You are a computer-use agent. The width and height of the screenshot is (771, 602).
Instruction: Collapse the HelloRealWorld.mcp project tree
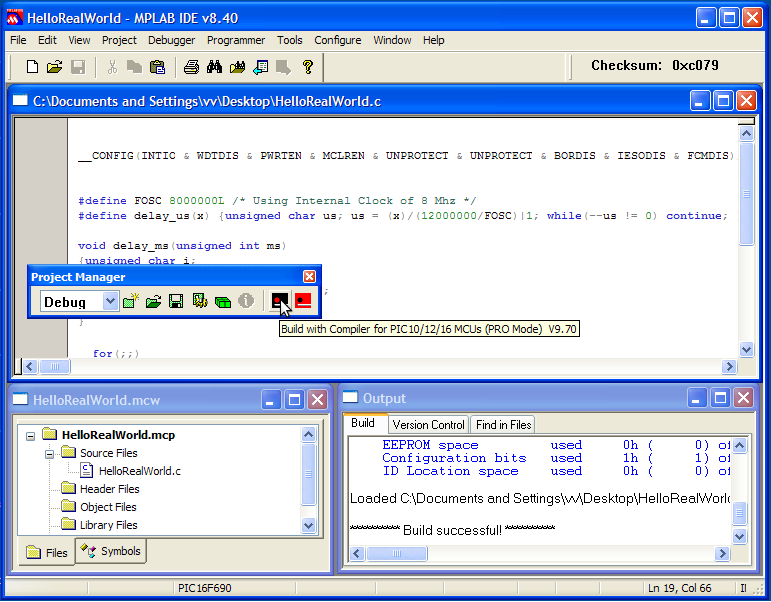coord(30,436)
